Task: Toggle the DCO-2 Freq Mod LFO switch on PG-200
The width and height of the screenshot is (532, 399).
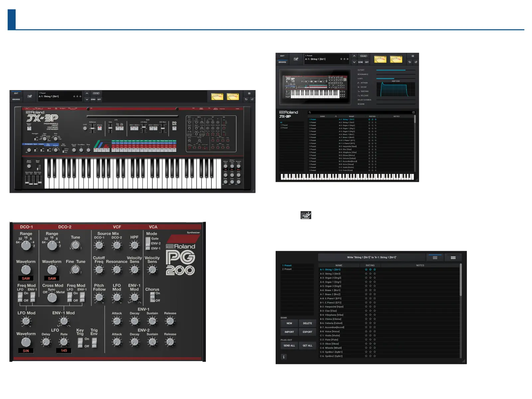Action: pyautogui.click(x=70, y=297)
